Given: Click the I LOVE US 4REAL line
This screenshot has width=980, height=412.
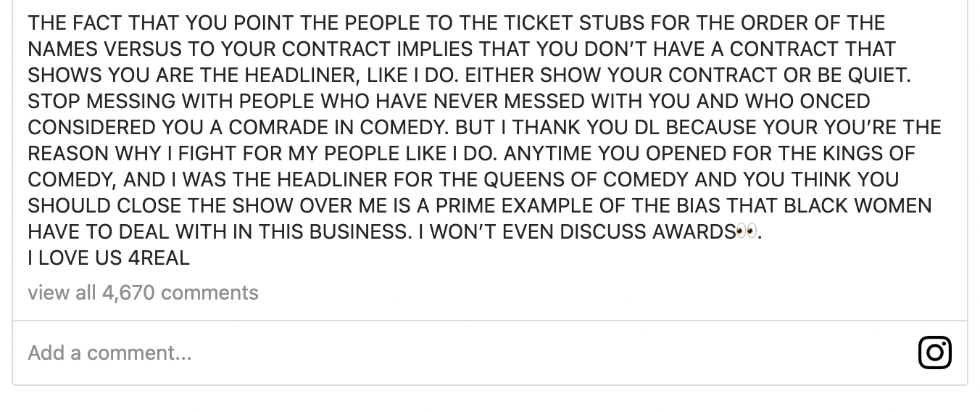Looking at the screenshot, I should 109,257.
